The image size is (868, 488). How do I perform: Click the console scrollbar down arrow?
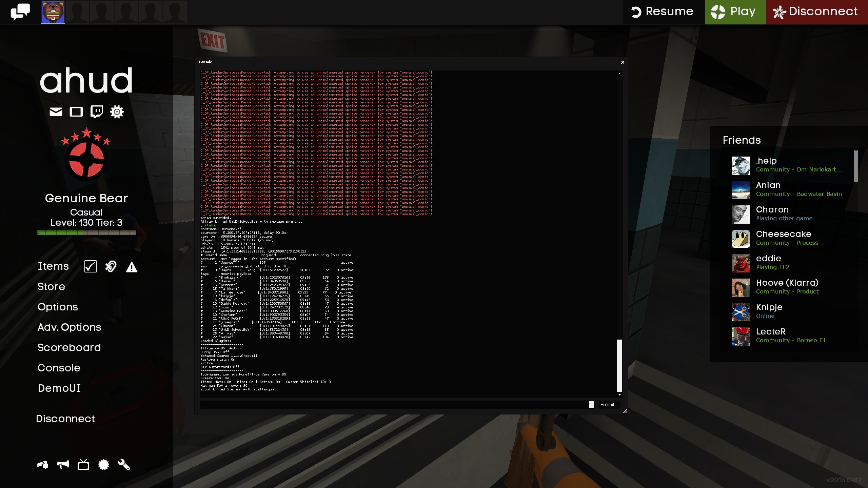tap(619, 395)
